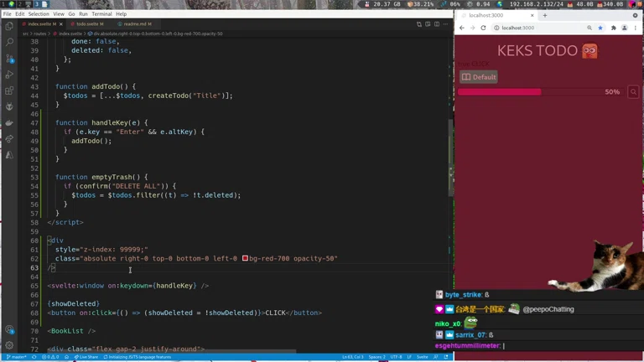Open the browser extensions puzzle icon
This screenshot has width=644, height=362.
614,28
